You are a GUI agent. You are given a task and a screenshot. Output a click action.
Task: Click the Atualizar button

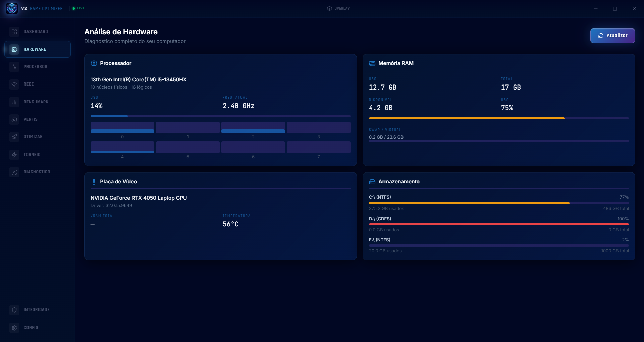tap(612, 36)
